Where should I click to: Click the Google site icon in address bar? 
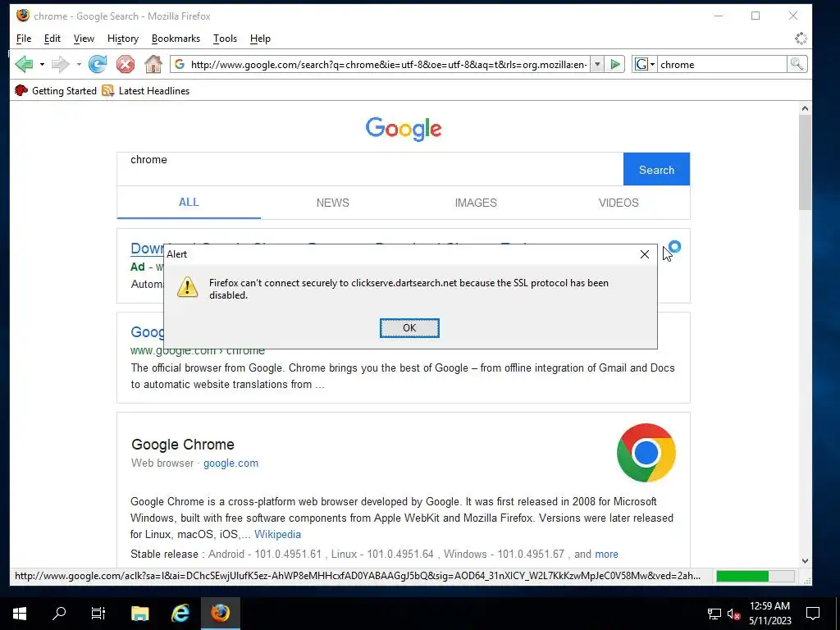pyautogui.click(x=180, y=64)
